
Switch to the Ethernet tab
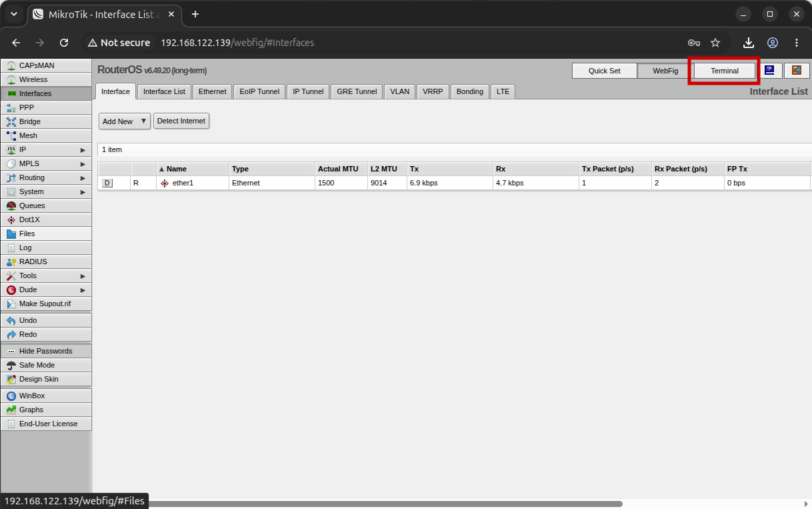coord(212,91)
